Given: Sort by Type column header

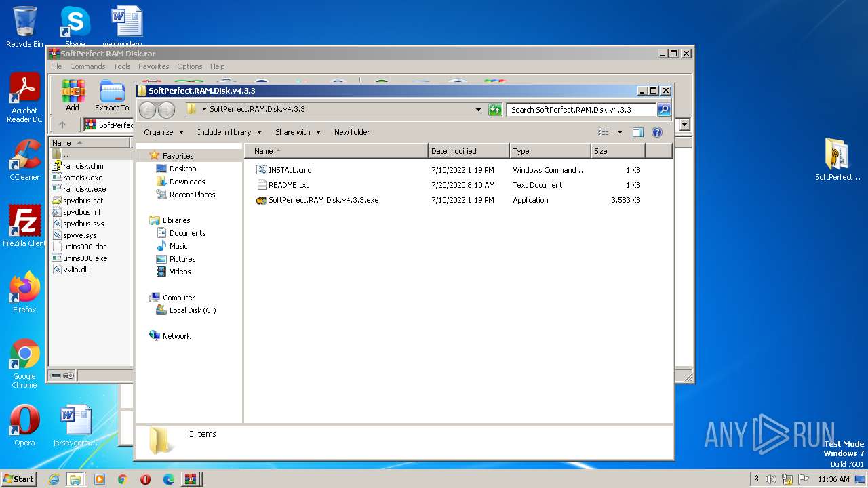Looking at the screenshot, I should 550,151.
